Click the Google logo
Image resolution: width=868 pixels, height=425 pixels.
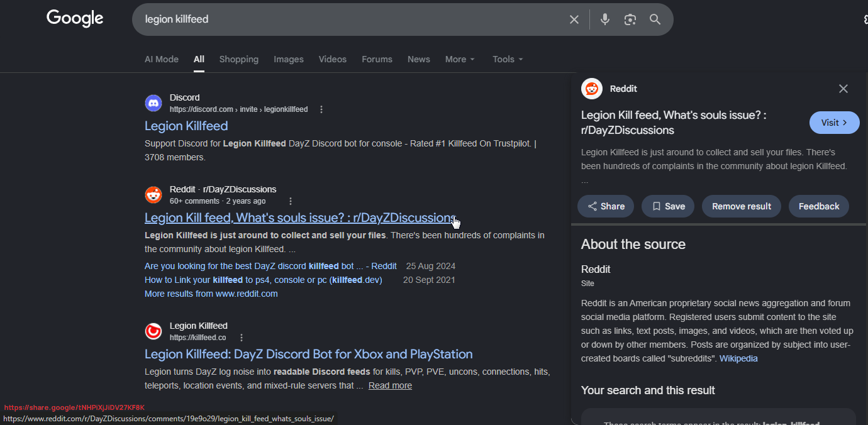click(75, 19)
